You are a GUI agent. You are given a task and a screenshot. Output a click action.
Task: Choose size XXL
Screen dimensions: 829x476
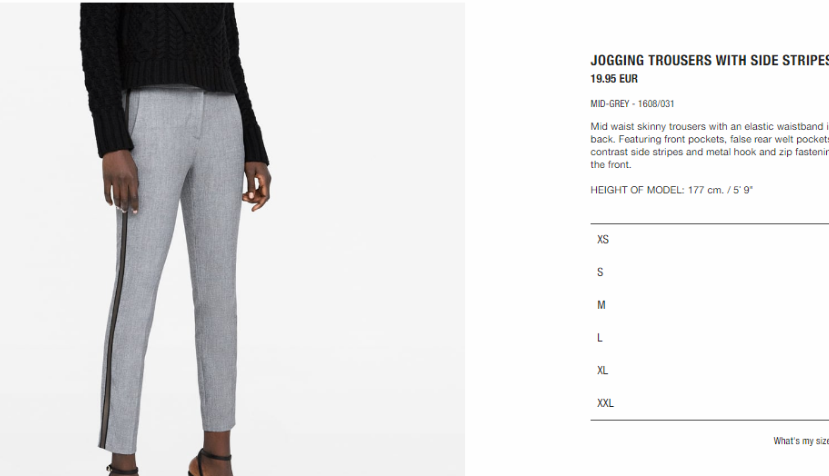[710, 404]
